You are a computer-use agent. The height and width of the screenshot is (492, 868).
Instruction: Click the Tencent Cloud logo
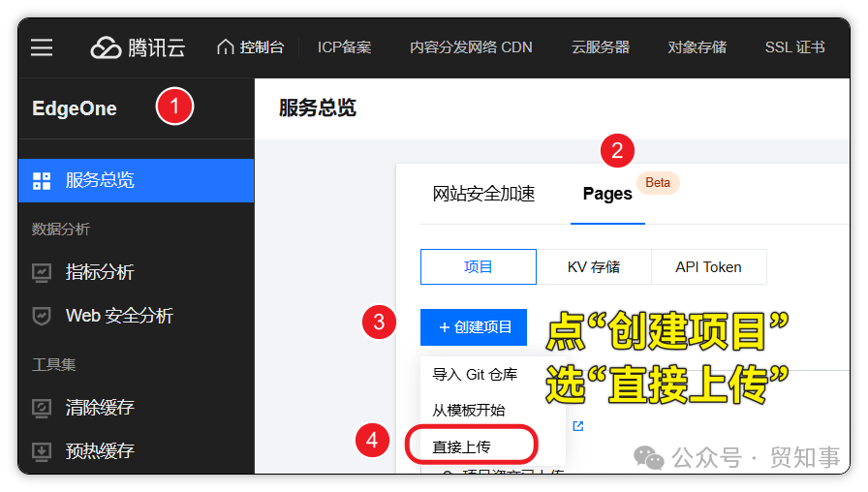[x=138, y=47]
